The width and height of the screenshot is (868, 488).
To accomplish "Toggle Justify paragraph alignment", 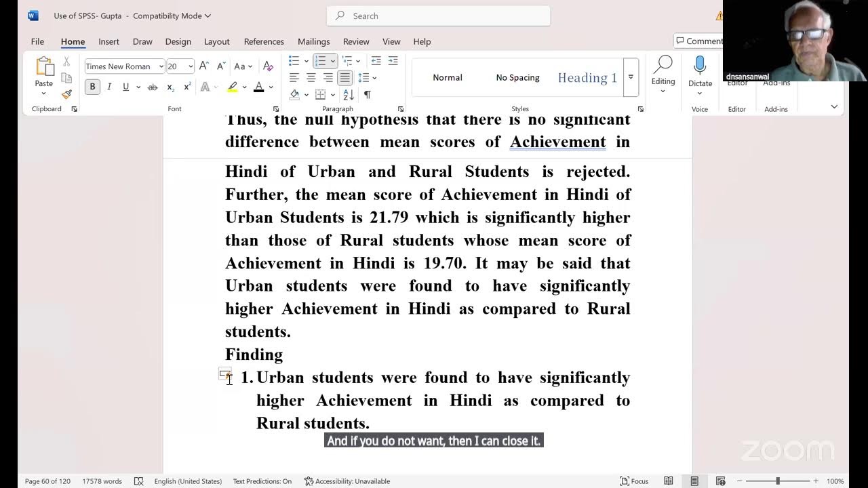I will [344, 77].
